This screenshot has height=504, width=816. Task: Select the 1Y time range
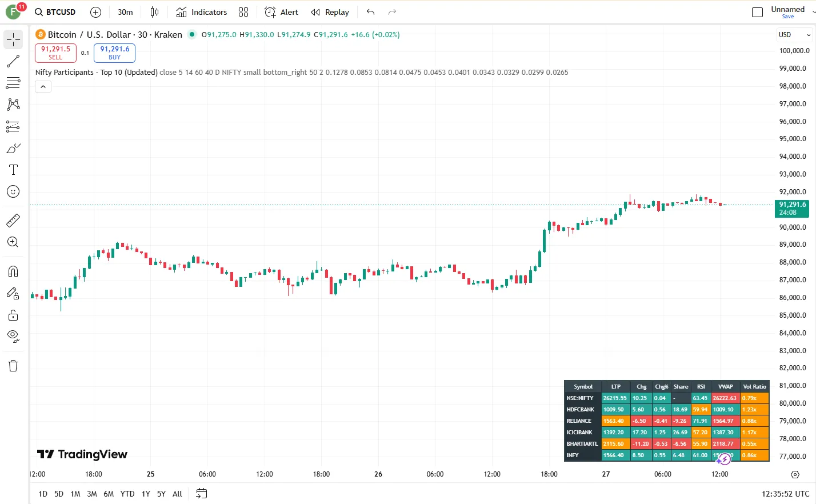pyautogui.click(x=146, y=494)
